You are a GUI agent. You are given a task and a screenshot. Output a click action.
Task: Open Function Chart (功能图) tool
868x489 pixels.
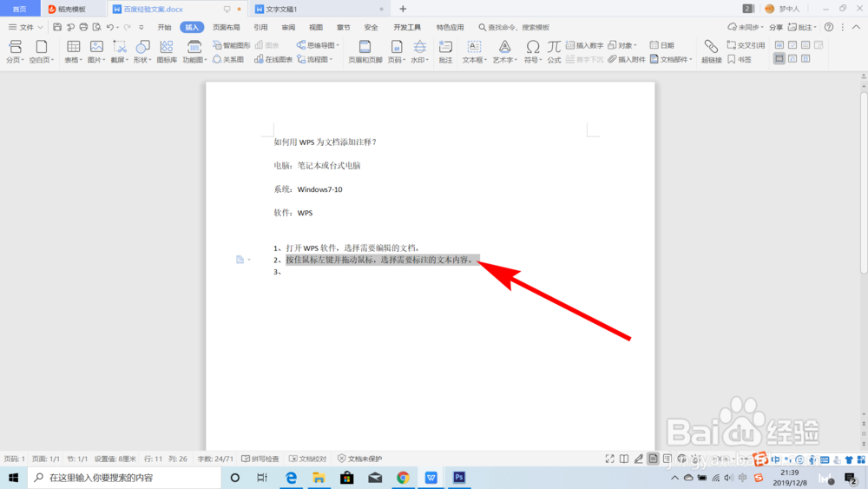tap(194, 51)
